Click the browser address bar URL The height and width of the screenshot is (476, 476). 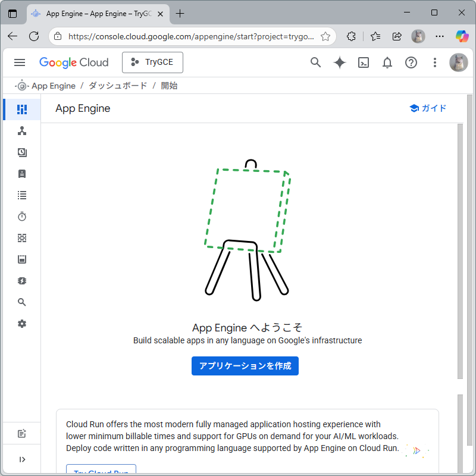point(191,36)
